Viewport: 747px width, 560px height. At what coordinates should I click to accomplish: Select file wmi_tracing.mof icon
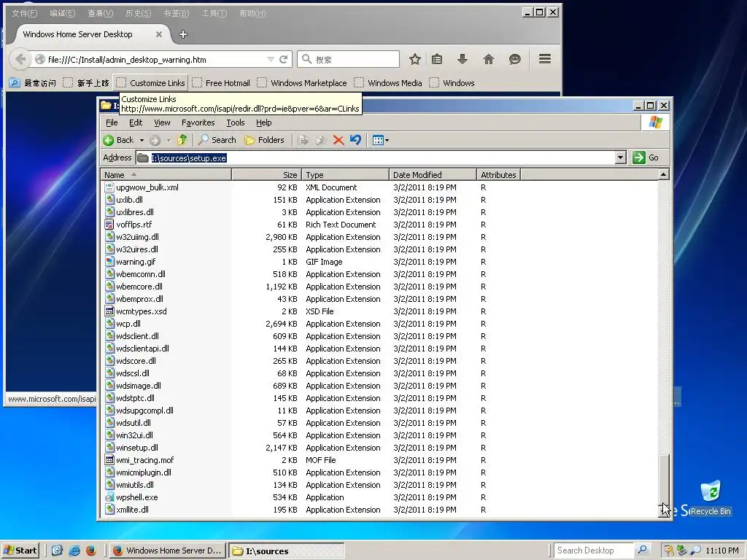(x=109, y=460)
